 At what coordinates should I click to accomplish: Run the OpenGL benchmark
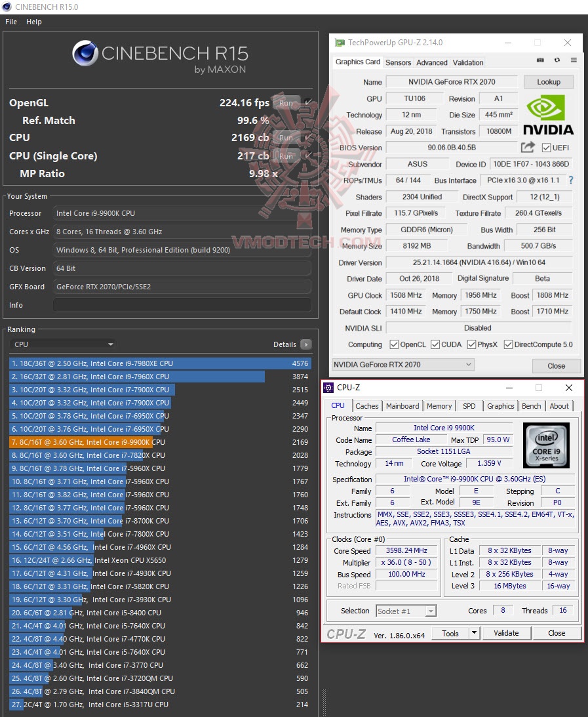(286, 102)
